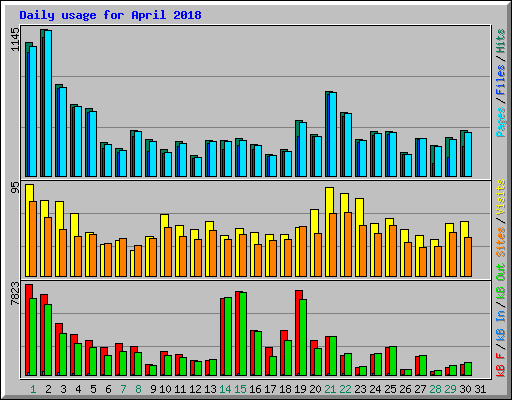
Task: Click day 15 on the x-axis
Action: 240,389
